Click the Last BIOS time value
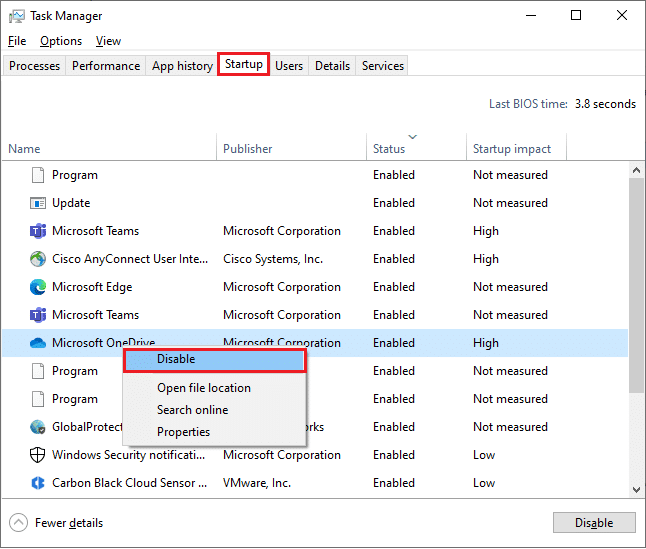The height and width of the screenshot is (549, 646). (x=605, y=104)
